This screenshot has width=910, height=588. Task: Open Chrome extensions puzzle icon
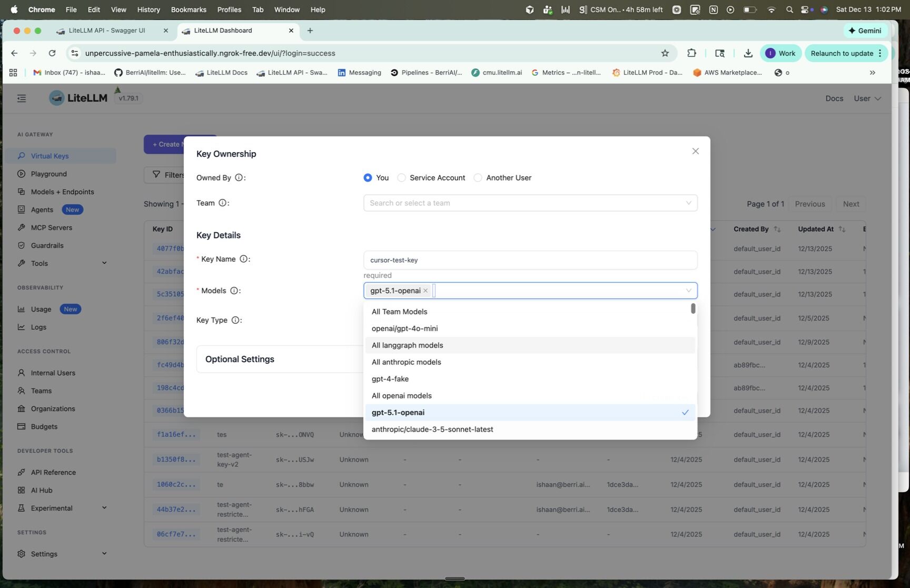tap(691, 53)
